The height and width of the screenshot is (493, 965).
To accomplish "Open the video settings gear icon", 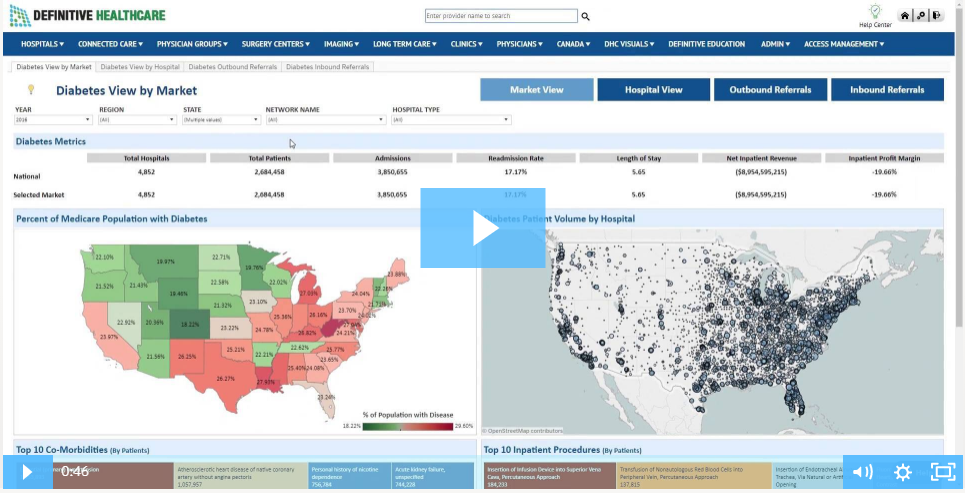I will 902,472.
